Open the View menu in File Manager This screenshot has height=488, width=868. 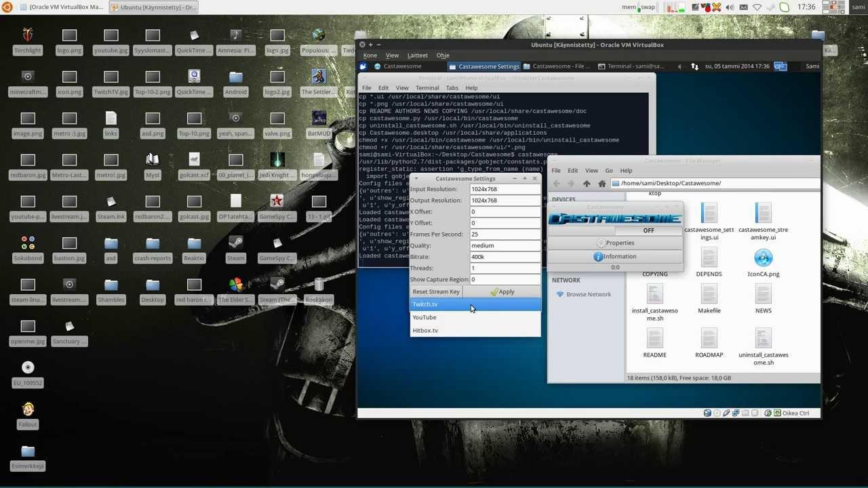592,171
